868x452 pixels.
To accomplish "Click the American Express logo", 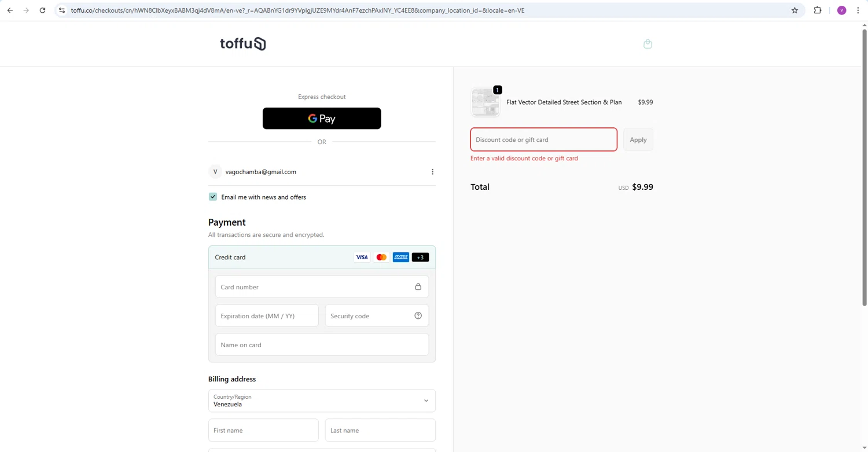I will click(x=401, y=258).
